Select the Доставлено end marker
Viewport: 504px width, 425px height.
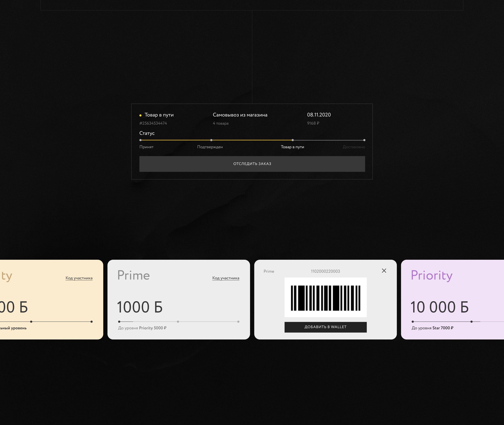pyautogui.click(x=364, y=140)
